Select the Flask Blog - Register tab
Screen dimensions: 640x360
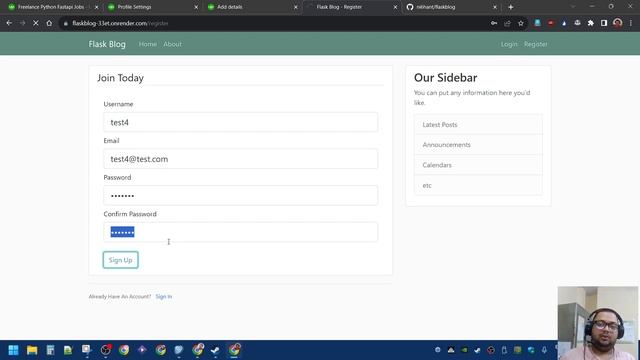(x=351, y=7)
